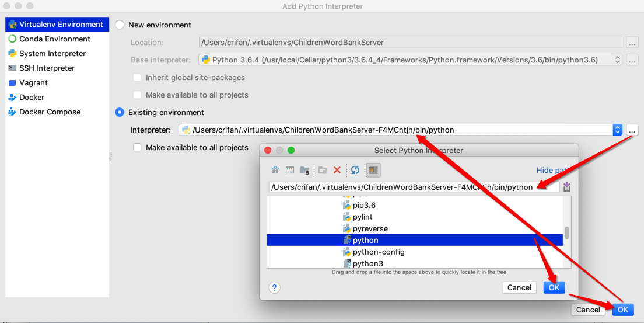Select Virtualenv Environment in sidebar
The height and width of the screenshot is (323, 644).
[x=57, y=25]
